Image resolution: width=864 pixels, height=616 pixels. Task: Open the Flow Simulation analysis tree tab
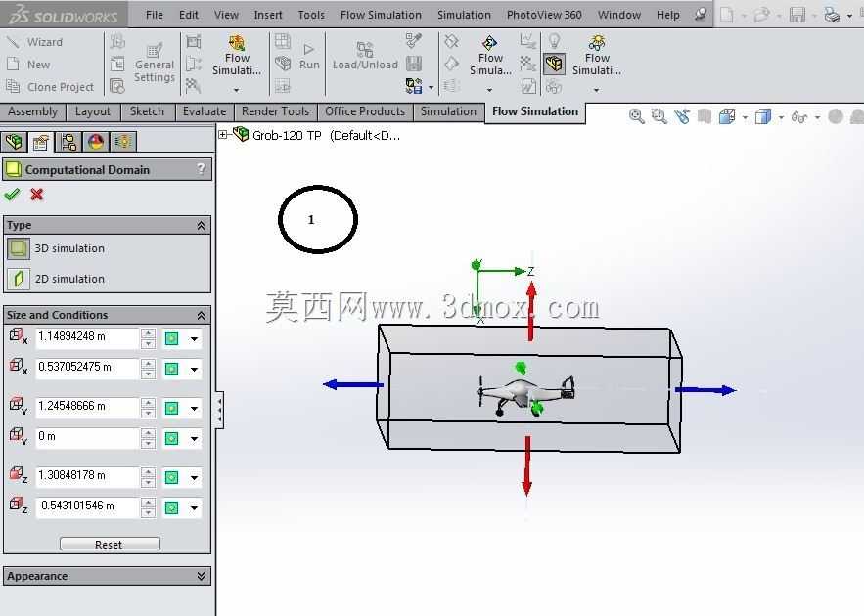123,142
